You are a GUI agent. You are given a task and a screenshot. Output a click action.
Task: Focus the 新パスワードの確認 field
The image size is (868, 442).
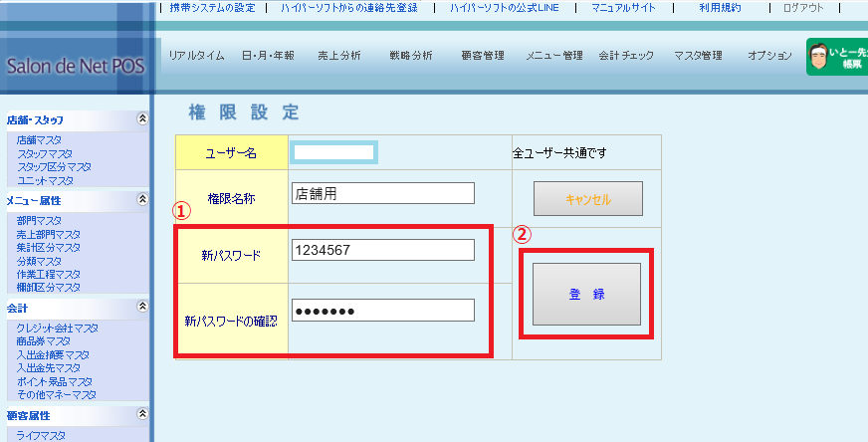pyautogui.click(x=382, y=312)
